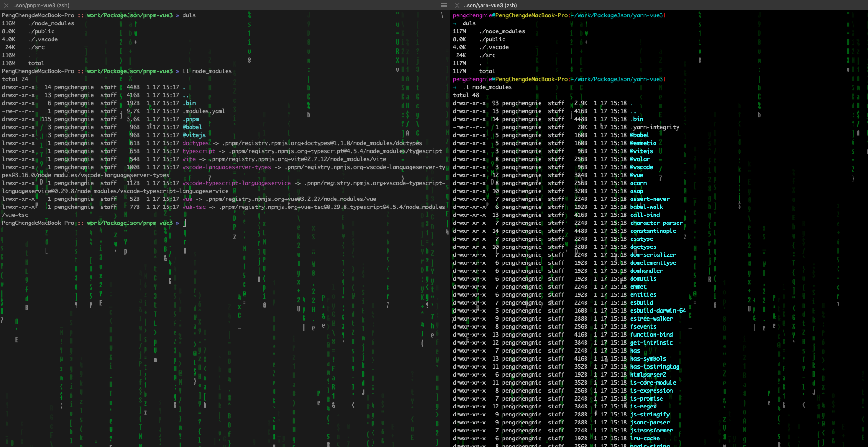Click the @volar directory entry
The image size is (868, 447).
640,159
